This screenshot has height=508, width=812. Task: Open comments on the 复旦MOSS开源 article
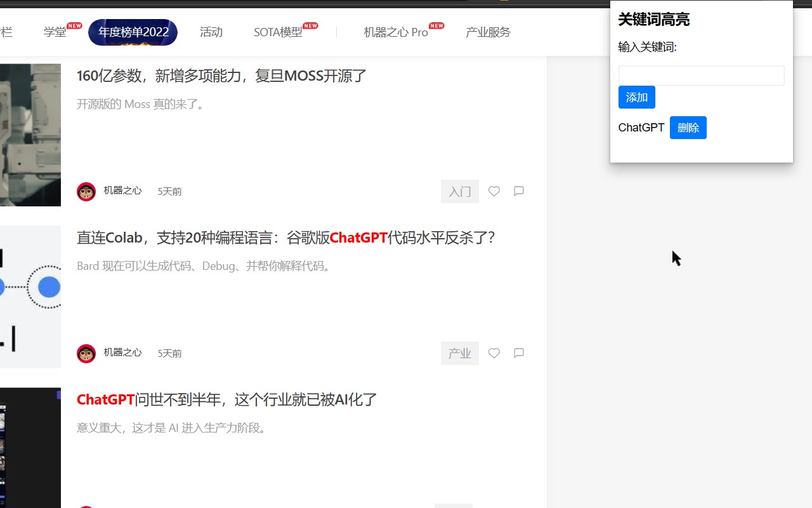pos(519,191)
